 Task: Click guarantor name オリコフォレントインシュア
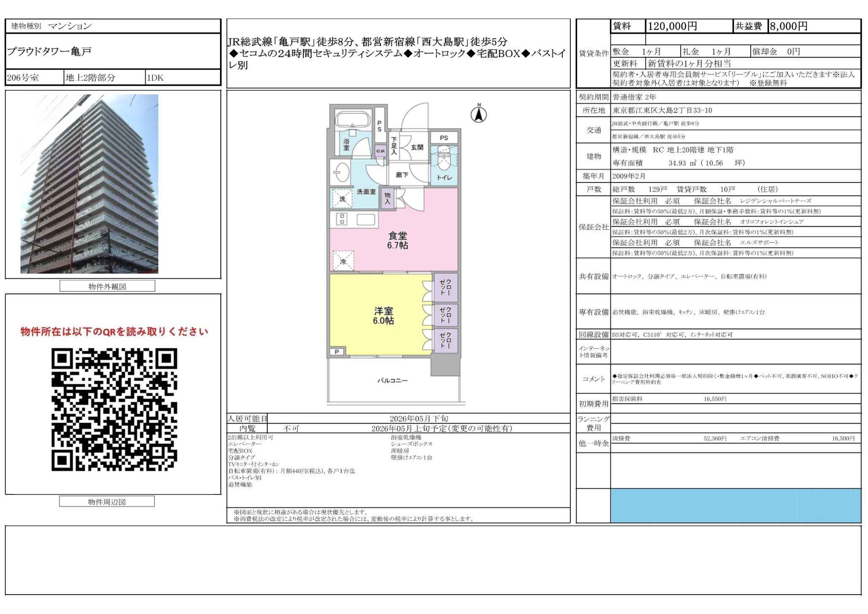[772, 222]
